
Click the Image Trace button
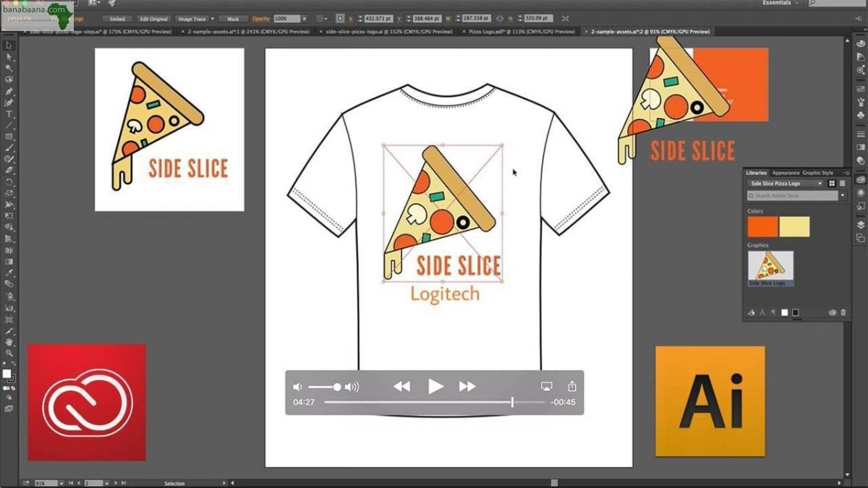click(190, 18)
